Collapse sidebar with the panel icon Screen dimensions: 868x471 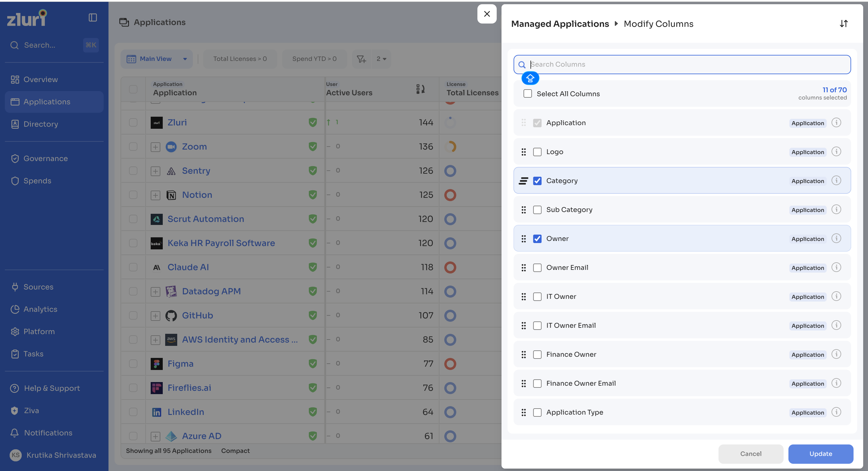point(93,17)
